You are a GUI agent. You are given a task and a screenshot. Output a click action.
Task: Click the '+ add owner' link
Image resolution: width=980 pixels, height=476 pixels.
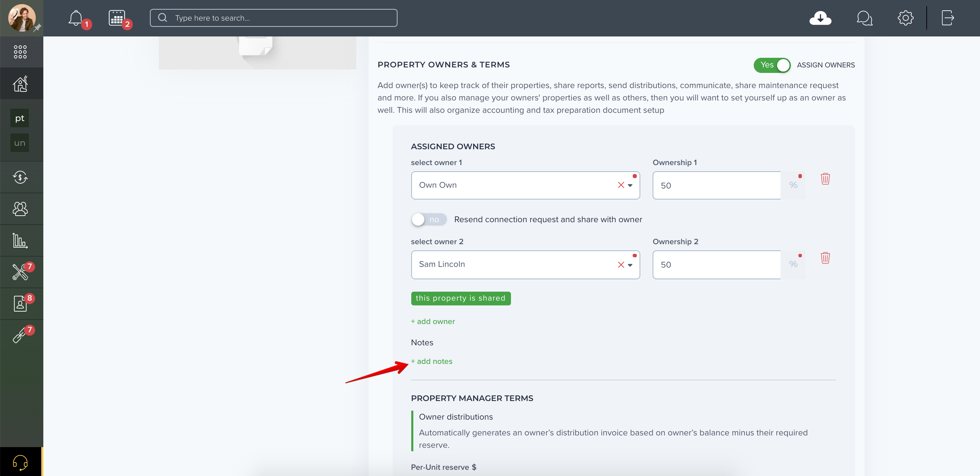[433, 322]
